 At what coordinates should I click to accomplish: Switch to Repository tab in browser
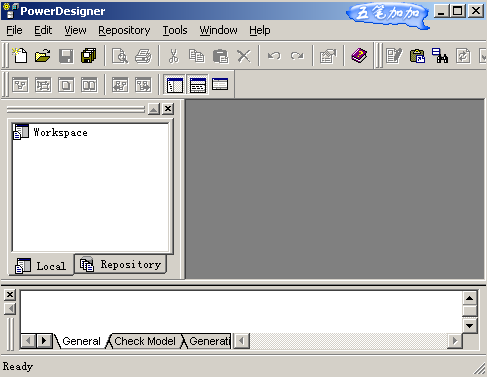120,265
